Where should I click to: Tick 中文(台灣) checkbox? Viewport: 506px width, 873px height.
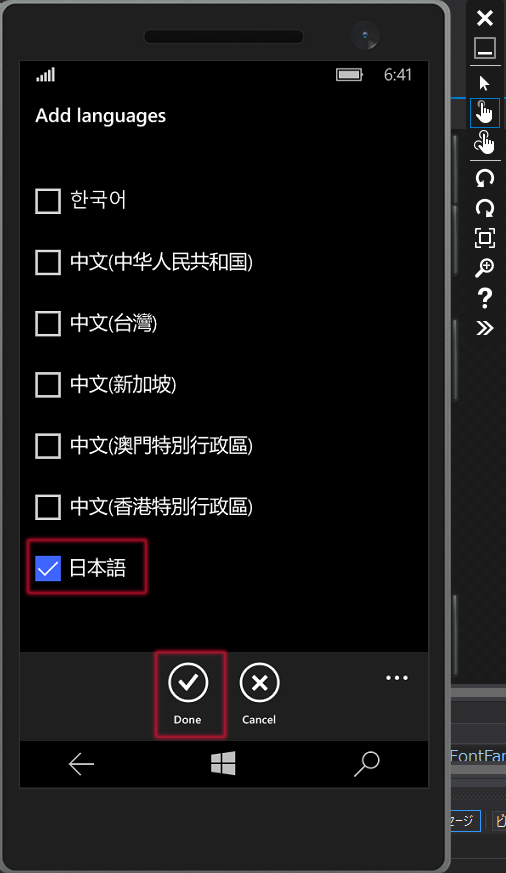click(x=48, y=323)
